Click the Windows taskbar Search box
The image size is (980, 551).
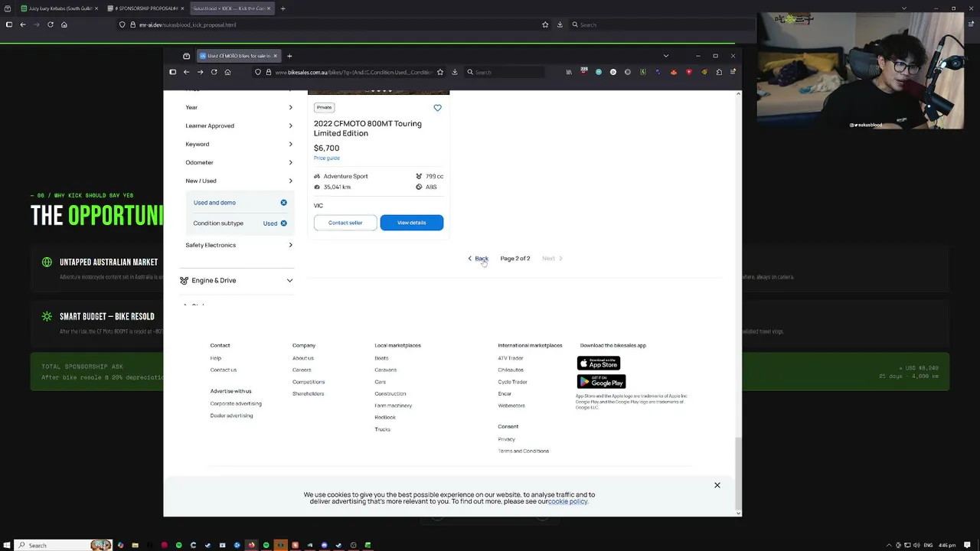[x=65, y=545]
